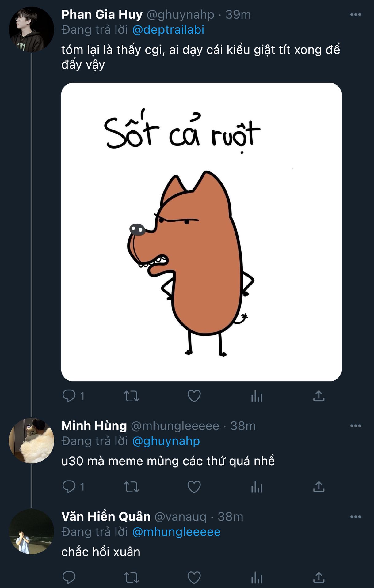The image size is (374, 588).
Task: Like Minh Hùng's tweet
Action: (194, 486)
